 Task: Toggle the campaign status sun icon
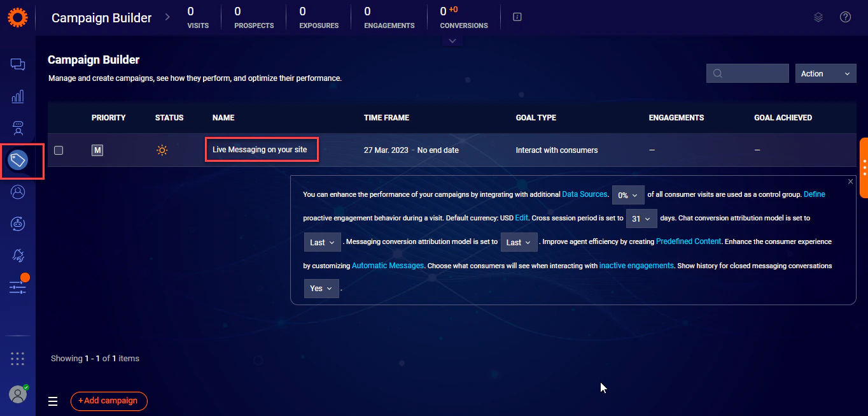(x=162, y=150)
